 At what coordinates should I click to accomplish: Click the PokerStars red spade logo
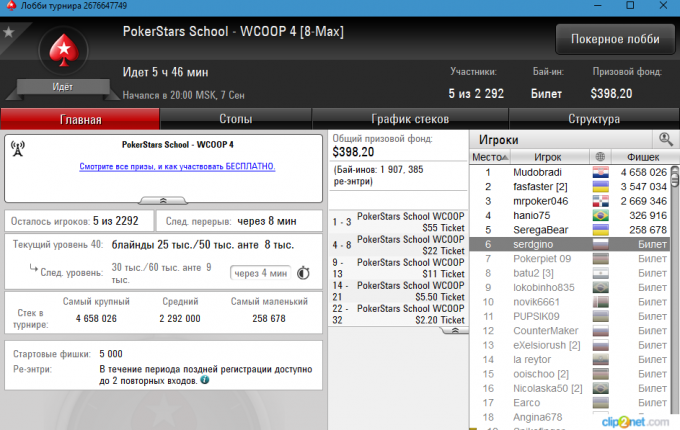[64, 50]
